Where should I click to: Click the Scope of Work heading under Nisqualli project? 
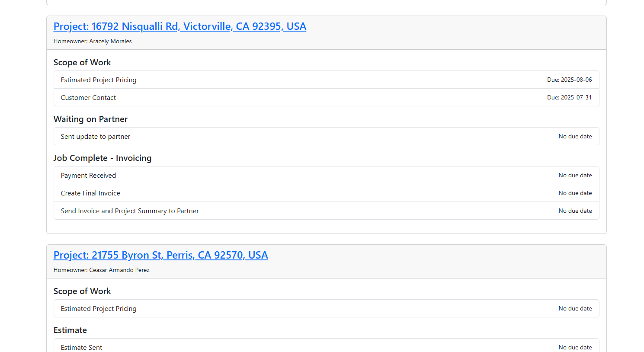pyautogui.click(x=82, y=63)
